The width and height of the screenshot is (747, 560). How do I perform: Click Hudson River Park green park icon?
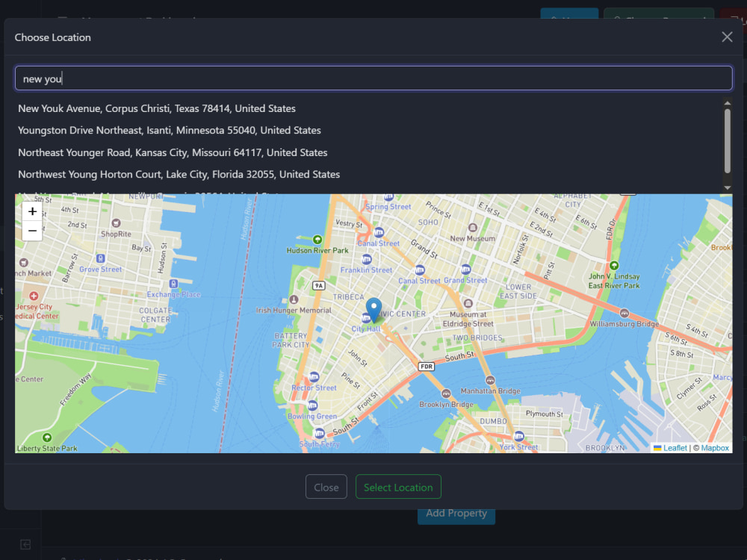pos(317,240)
